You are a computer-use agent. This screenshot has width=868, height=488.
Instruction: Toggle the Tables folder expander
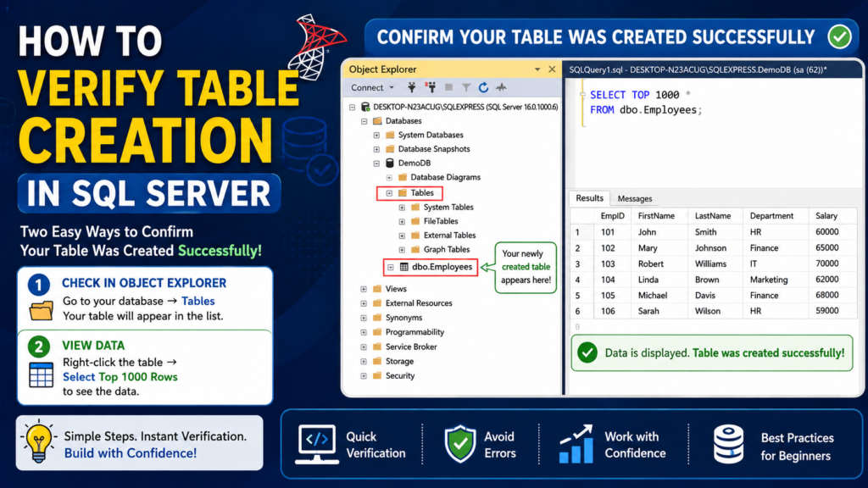[389, 193]
